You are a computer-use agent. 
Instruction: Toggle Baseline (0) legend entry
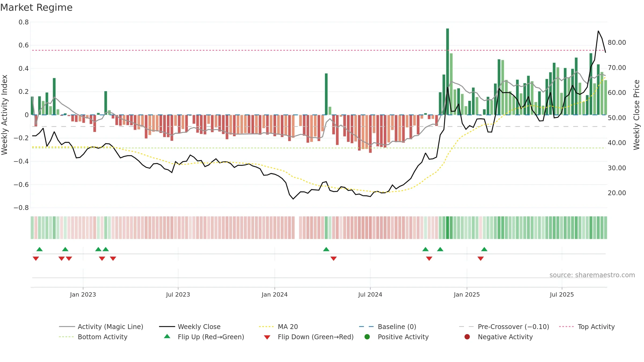click(x=387, y=327)
